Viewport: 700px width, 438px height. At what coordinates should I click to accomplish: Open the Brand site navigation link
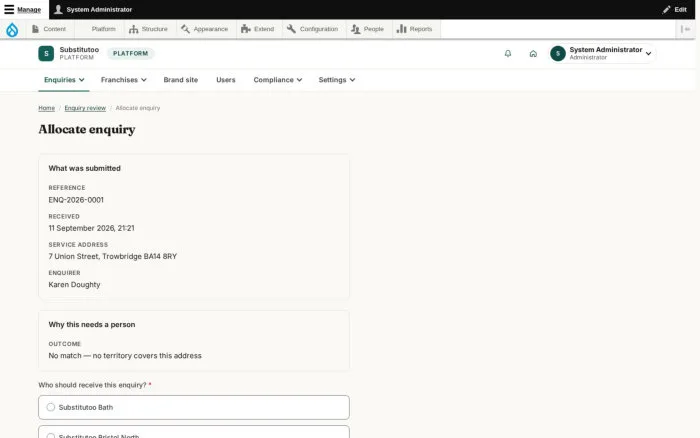[x=181, y=80]
